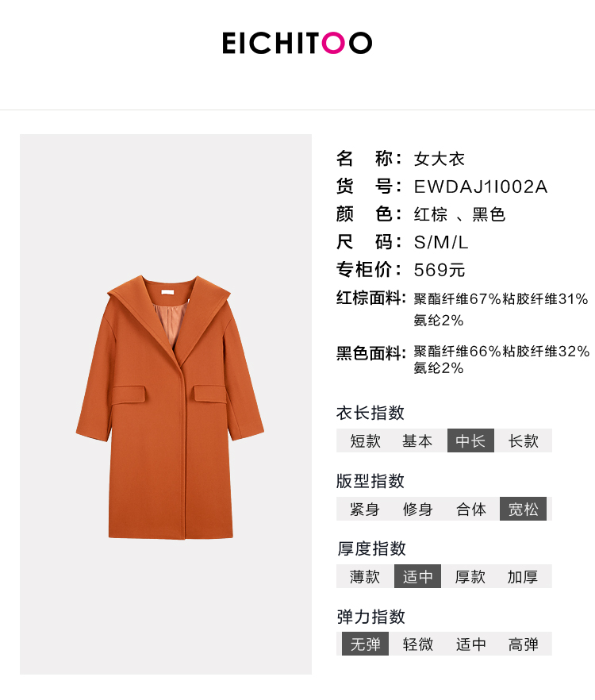Image resolution: width=595 pixels, height=700 pixels.
Task: Select the highlighted 无弹 elasticity option
Action: point(365,644)
